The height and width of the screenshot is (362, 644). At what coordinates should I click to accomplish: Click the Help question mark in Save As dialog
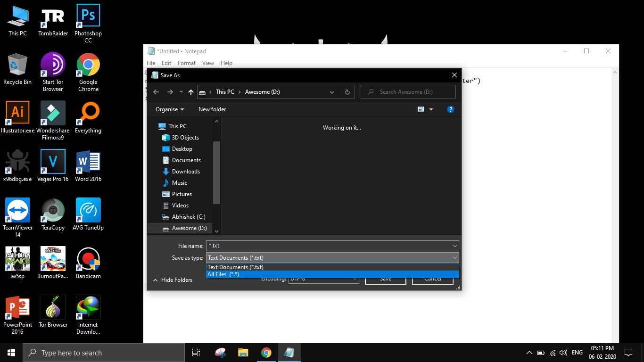(x=450, y=109)
